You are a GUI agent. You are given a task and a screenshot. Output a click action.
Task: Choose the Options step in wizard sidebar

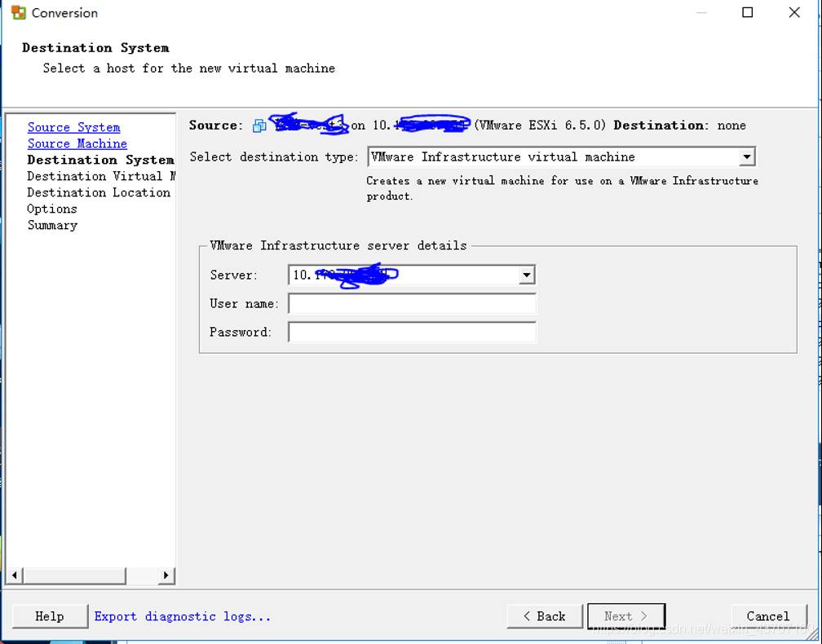tap(51, 209)
